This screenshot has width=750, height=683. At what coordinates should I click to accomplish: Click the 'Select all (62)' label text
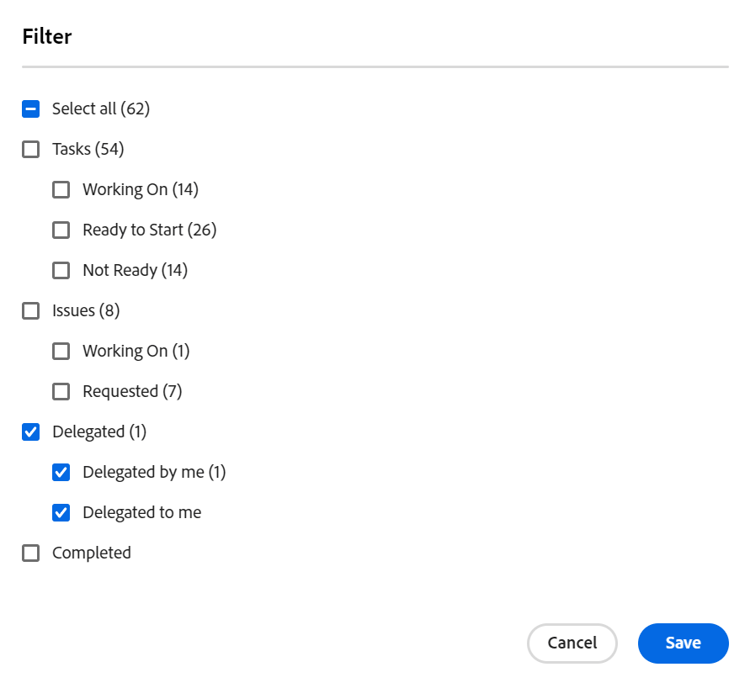coord(101,109)
